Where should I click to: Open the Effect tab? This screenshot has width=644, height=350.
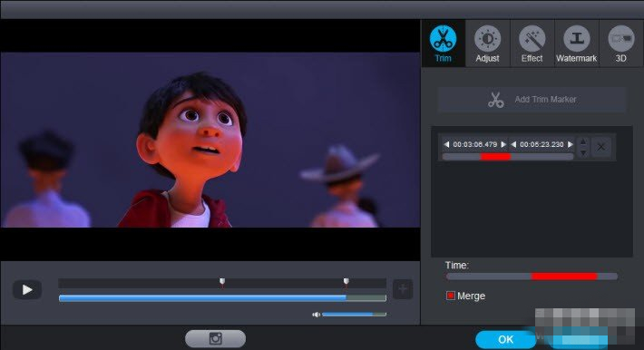[x=532, y=44]
